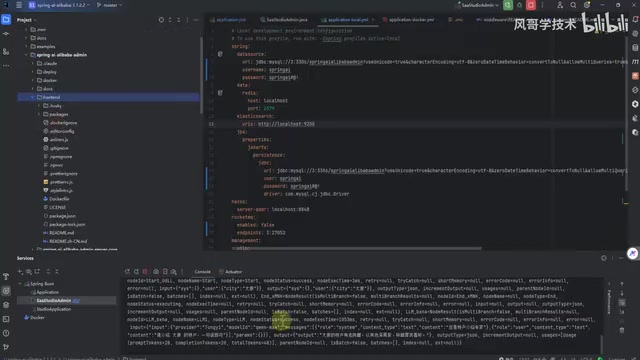Open the Services tool window icon

6,291
